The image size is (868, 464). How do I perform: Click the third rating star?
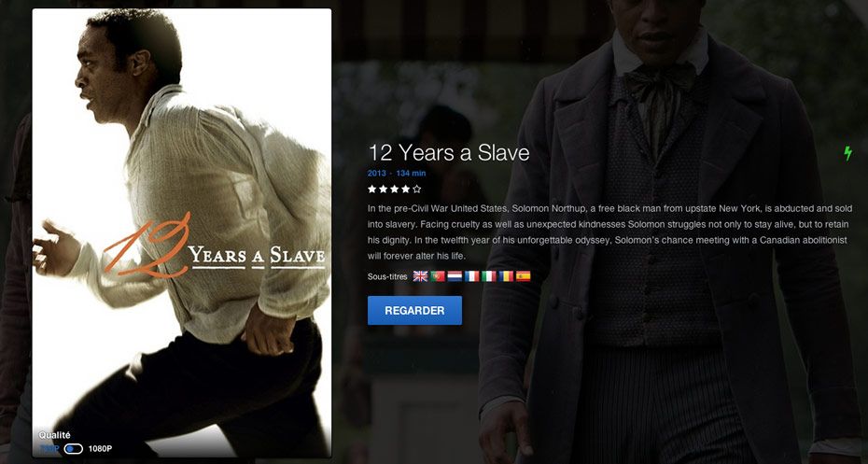point(394,190)
